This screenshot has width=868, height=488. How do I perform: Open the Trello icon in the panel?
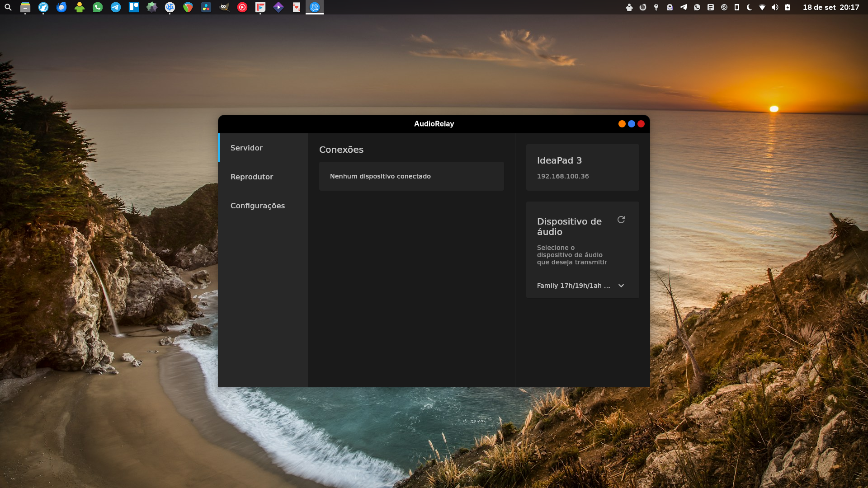pyautogui.click(x=134, y=7)
